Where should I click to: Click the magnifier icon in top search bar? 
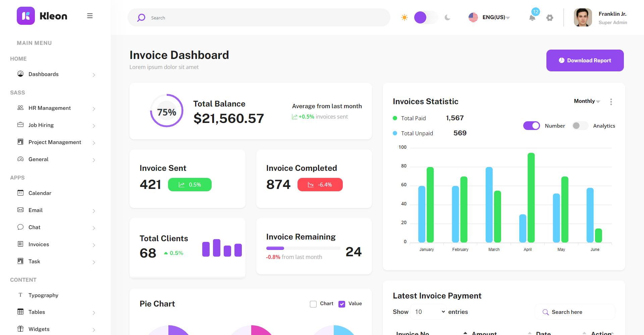click(x=141, y=18)
